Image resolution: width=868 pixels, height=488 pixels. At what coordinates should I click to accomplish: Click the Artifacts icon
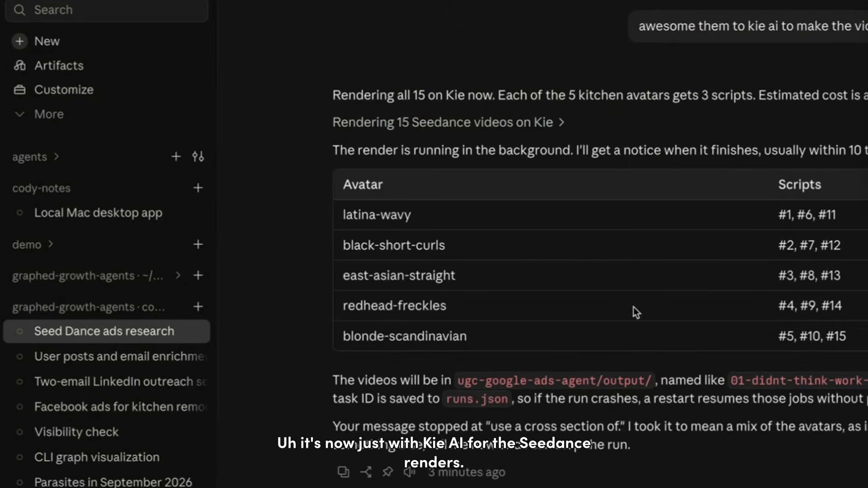point(19,66)
